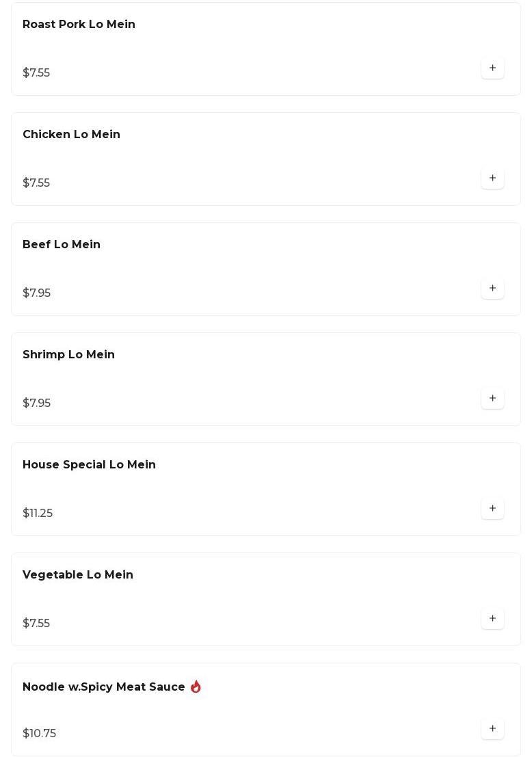Open Chicken Lo Mein item title
This screenshot has height=757, width=532.
71,134
